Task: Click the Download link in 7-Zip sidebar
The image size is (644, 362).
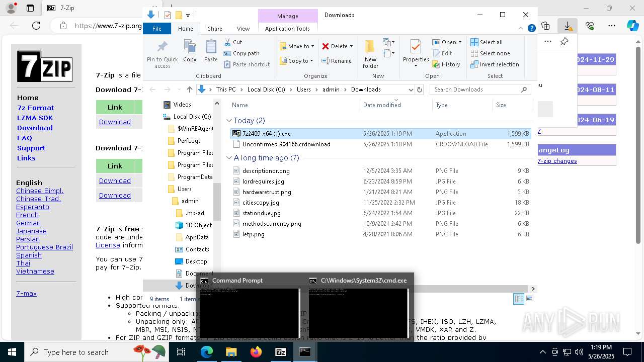Action: coord(35,128)
